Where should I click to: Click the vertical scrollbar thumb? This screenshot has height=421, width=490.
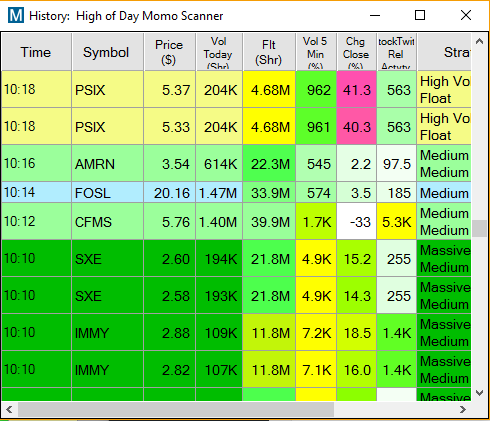click(x=480, y=228)
